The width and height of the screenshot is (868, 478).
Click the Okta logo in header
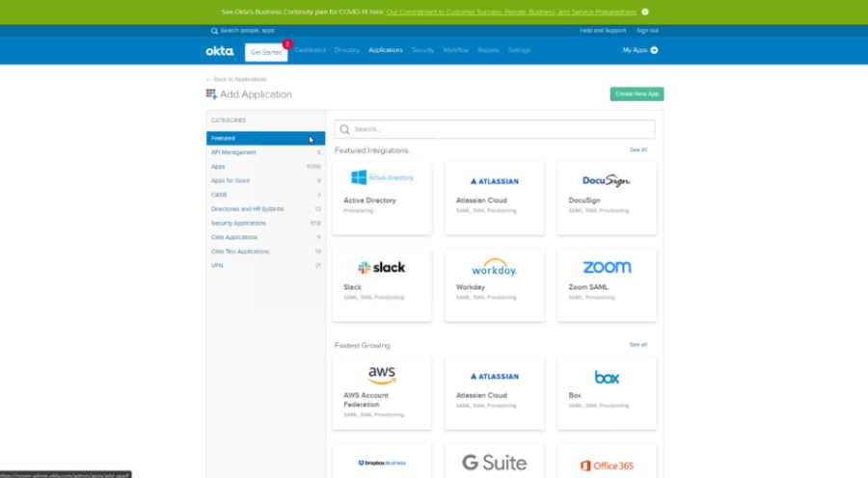pos(219,50)
